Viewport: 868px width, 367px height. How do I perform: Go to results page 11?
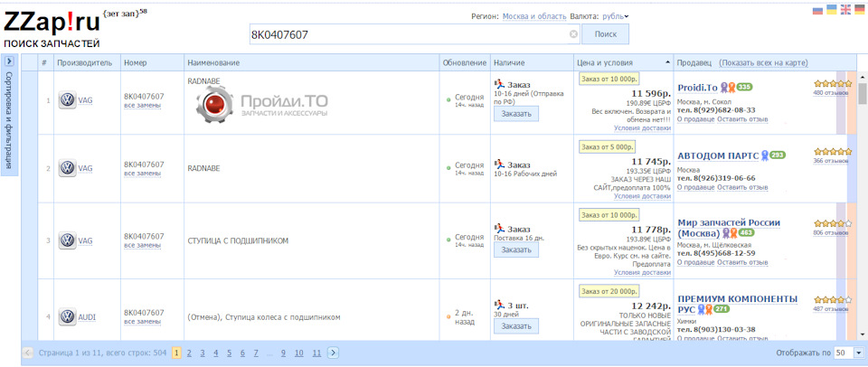pyautogui.click(x=316, y=353)
